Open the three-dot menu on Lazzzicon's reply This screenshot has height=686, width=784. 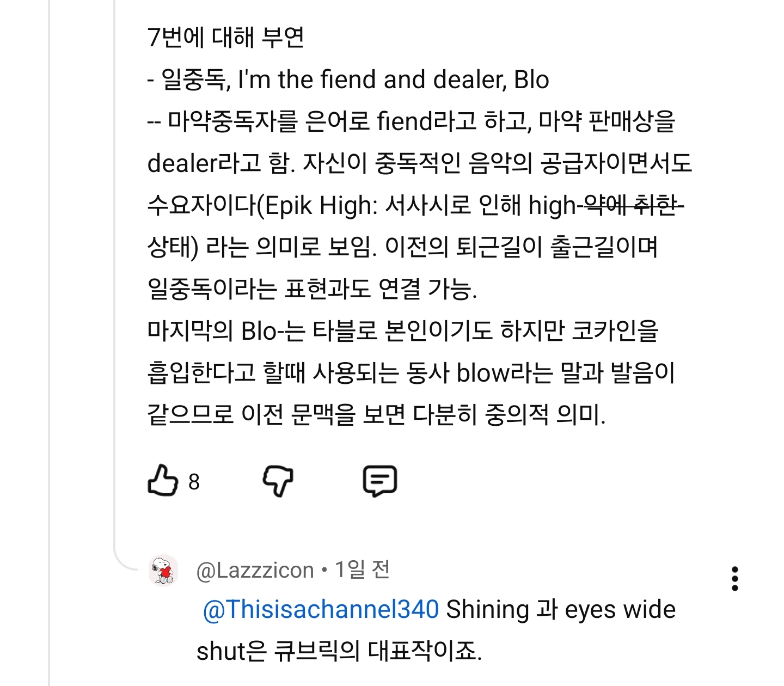(735, 579)
